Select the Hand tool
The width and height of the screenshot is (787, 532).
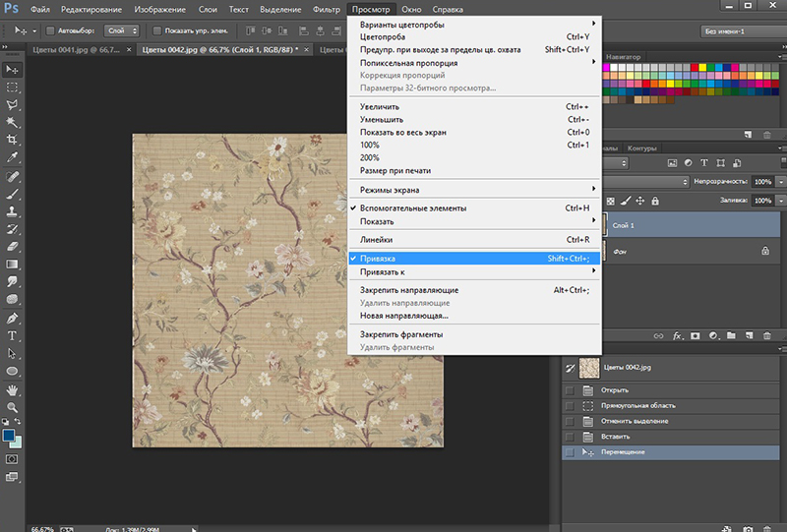point(13,389)
